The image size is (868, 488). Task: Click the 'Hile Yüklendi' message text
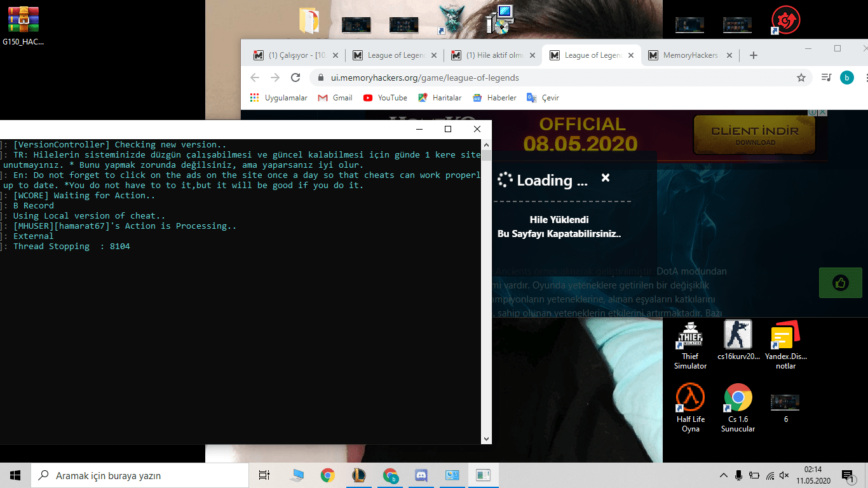(x=559, y=220)
